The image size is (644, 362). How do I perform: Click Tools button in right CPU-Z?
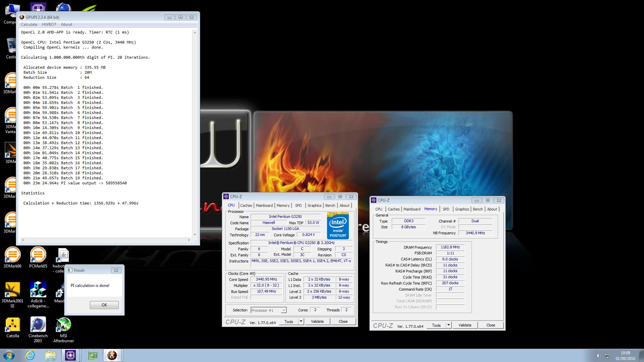click(436, 325)
